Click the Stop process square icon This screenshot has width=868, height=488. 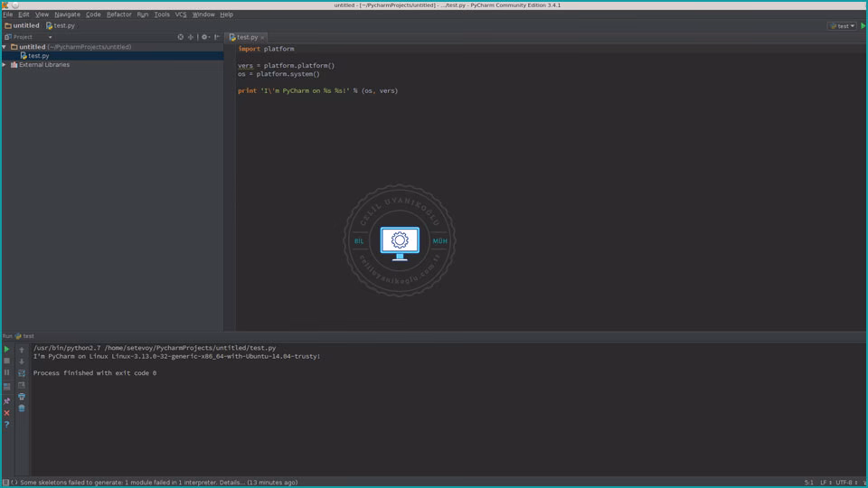[x=6, y=361]
